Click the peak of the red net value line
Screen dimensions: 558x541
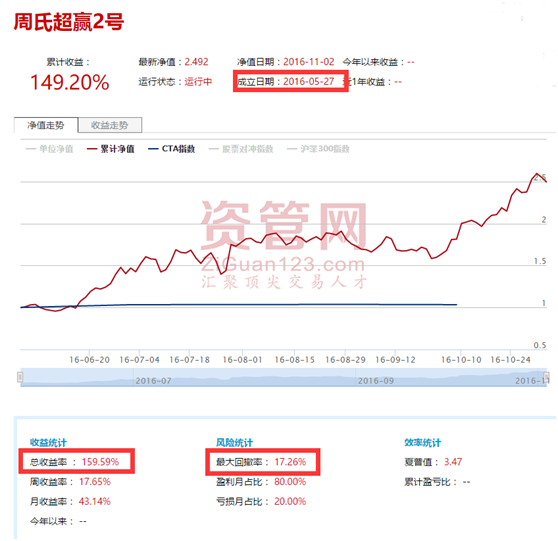point(537,174)
